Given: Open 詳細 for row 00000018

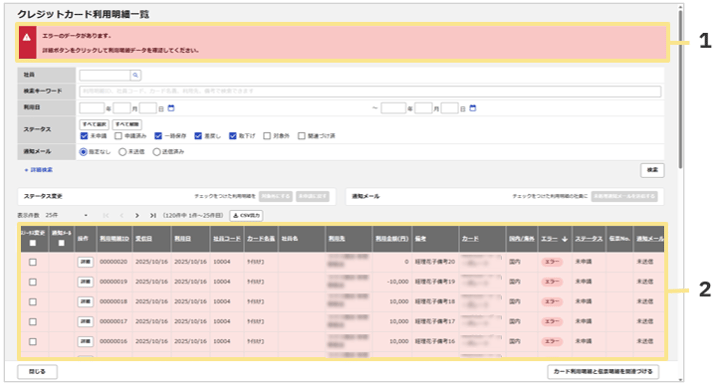Looking at the screenshot, I should (86, 302).
